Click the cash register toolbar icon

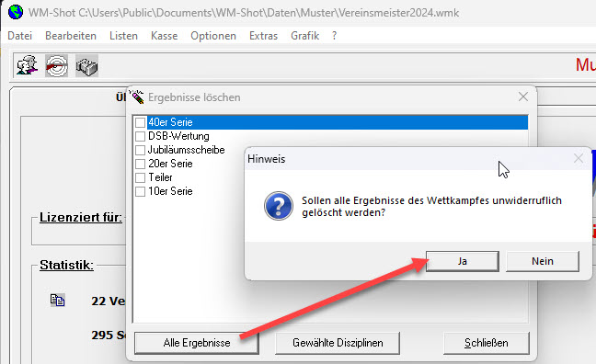click(x=86, y=66)
